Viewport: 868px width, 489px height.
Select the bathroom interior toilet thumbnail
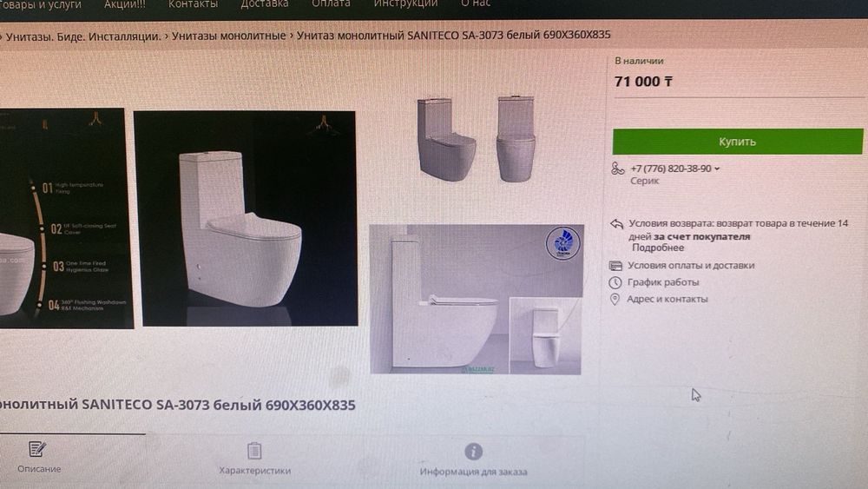click(x=476, y=299)
